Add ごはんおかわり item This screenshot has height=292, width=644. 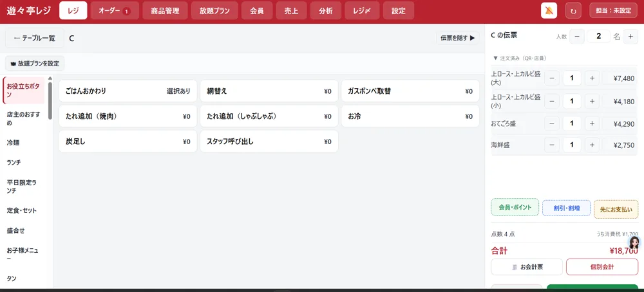point(128,91)
